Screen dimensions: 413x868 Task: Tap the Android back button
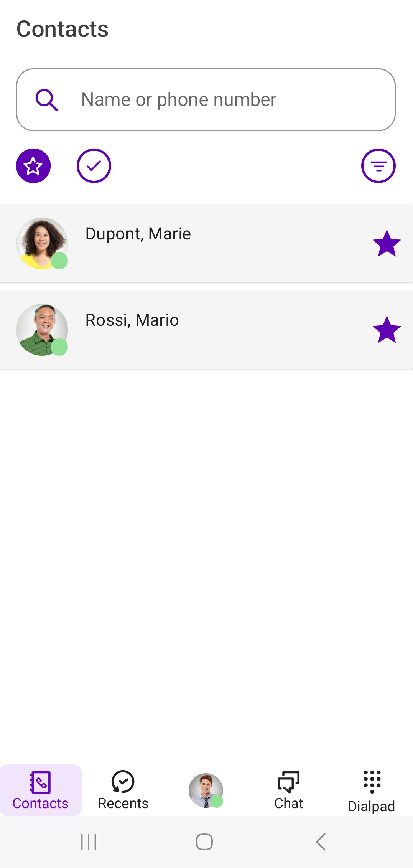point(321,842)
